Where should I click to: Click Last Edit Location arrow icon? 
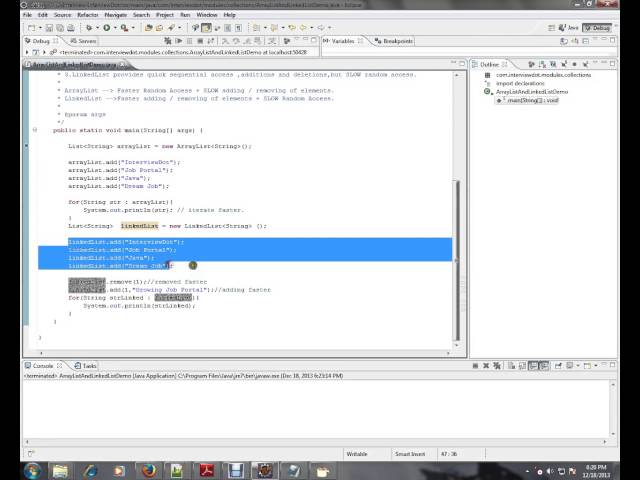(x=292, y=28)
